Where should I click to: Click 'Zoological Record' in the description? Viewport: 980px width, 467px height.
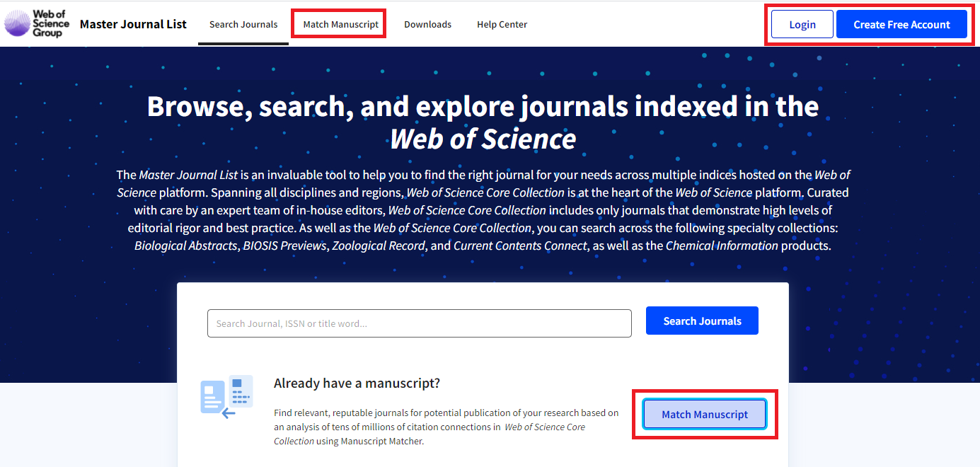379,246
